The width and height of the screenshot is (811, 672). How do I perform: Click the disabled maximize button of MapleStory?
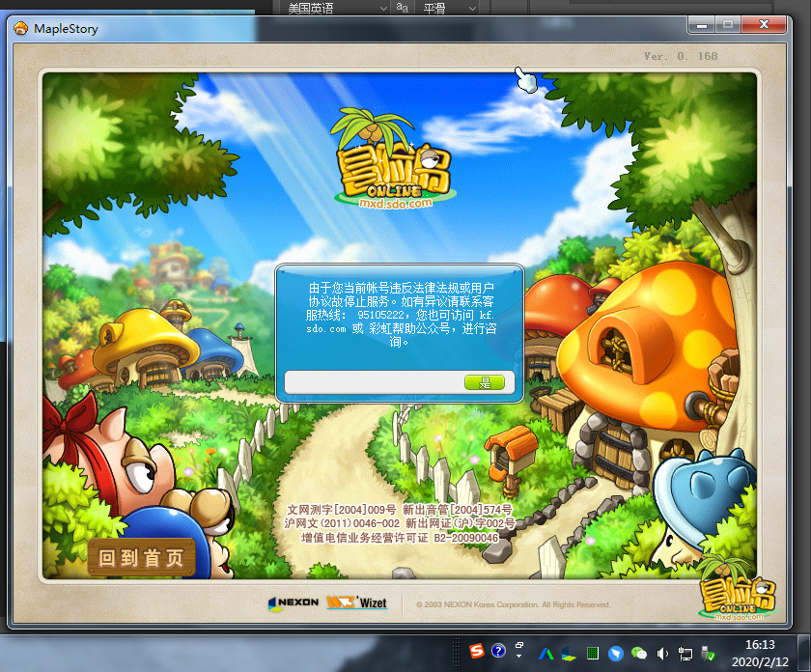(x=728, y=25)
